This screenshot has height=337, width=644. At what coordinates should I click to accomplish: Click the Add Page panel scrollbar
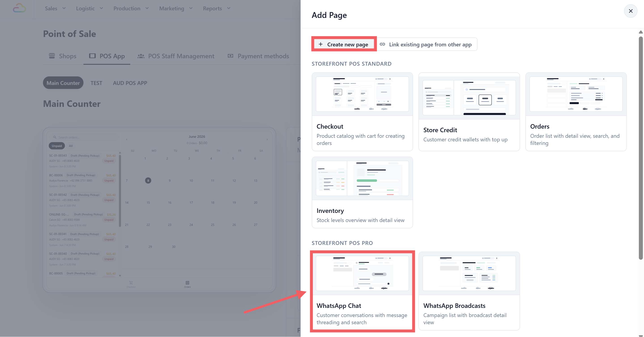click(x=640, y=148)
